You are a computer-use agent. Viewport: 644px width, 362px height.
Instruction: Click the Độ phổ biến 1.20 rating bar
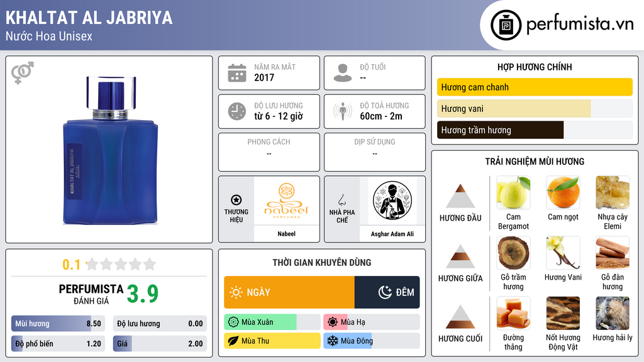58,344
